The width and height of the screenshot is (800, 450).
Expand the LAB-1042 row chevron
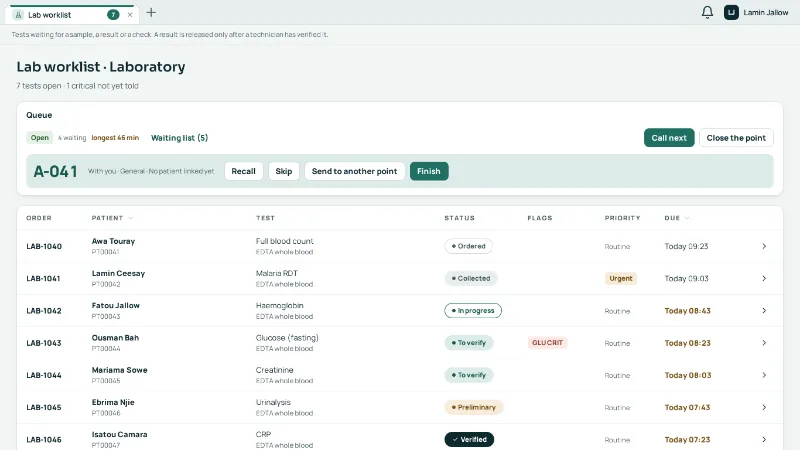pos(764,310)
